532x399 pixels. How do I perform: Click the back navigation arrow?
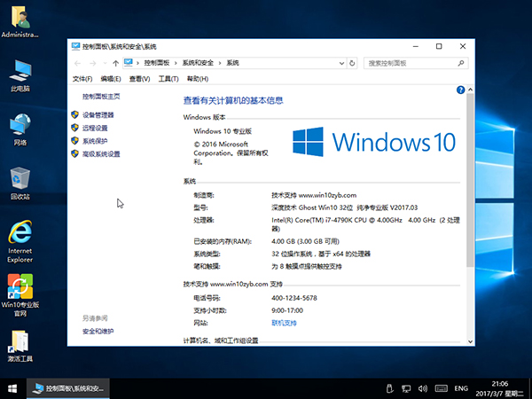point(78,63)
